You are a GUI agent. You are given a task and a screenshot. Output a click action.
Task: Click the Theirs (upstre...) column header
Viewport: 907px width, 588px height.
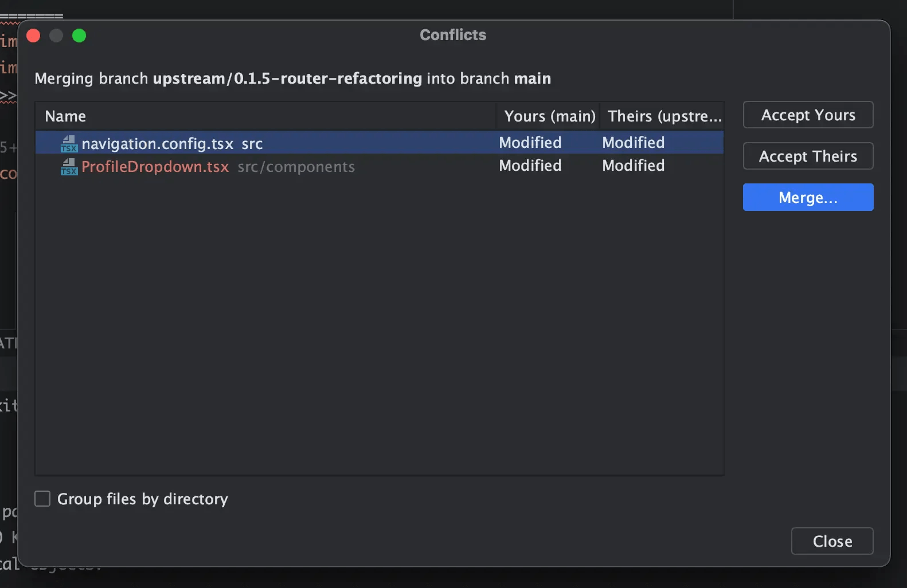tap(664, 116)
